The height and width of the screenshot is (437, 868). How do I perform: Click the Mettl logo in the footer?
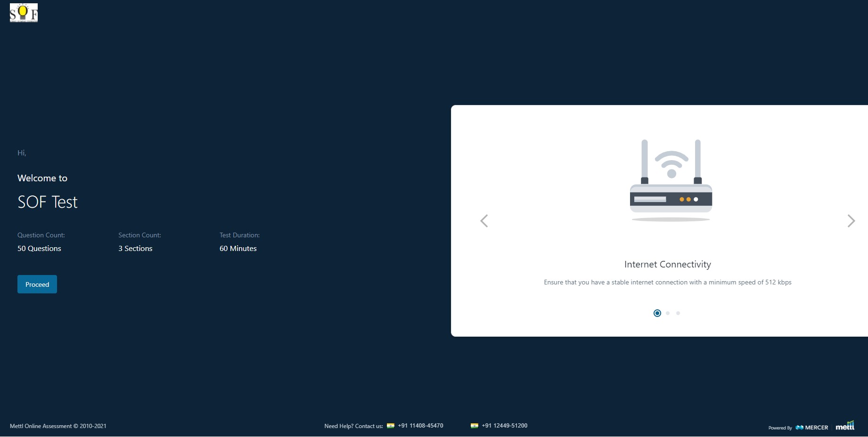click(845, 426)
